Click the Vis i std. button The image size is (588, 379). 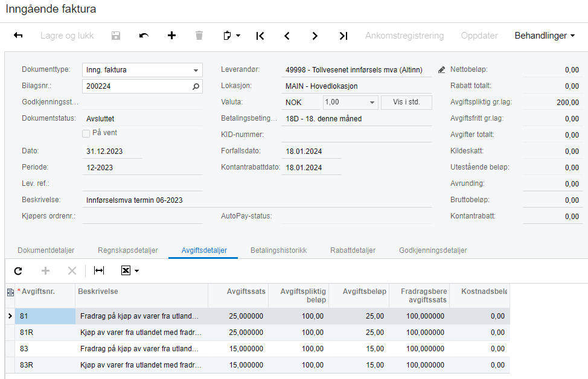pos(406,103)
